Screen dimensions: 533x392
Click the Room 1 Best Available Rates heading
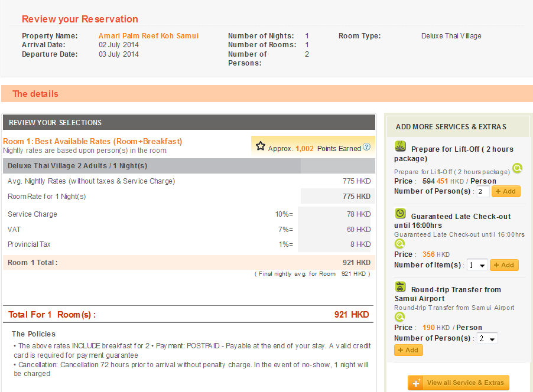point(93,141)
